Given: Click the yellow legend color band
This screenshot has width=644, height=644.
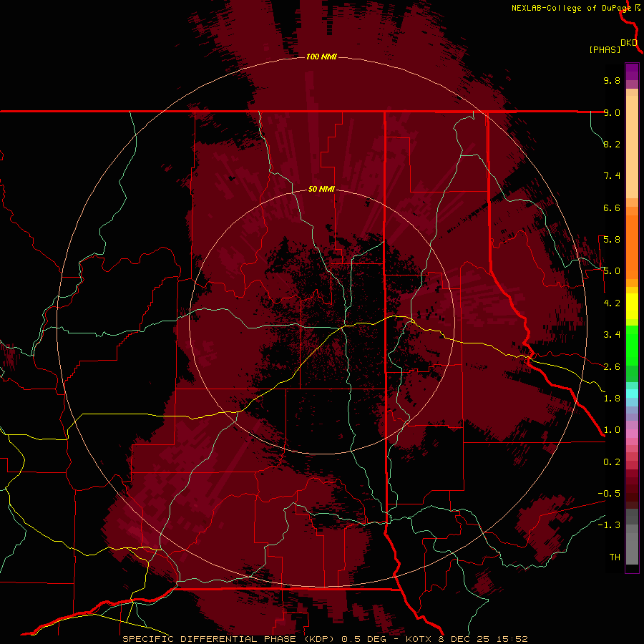Looking at the screenshot, I should click(632, 306).
